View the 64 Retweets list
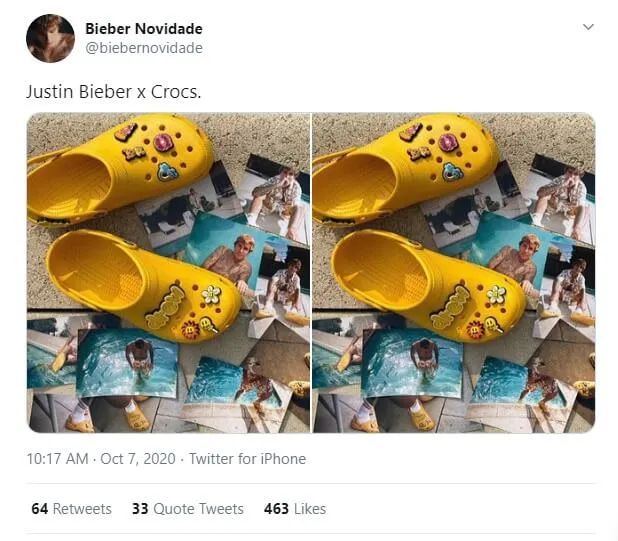This screenshot has width=618, height=541. click(x=71, y=509)
